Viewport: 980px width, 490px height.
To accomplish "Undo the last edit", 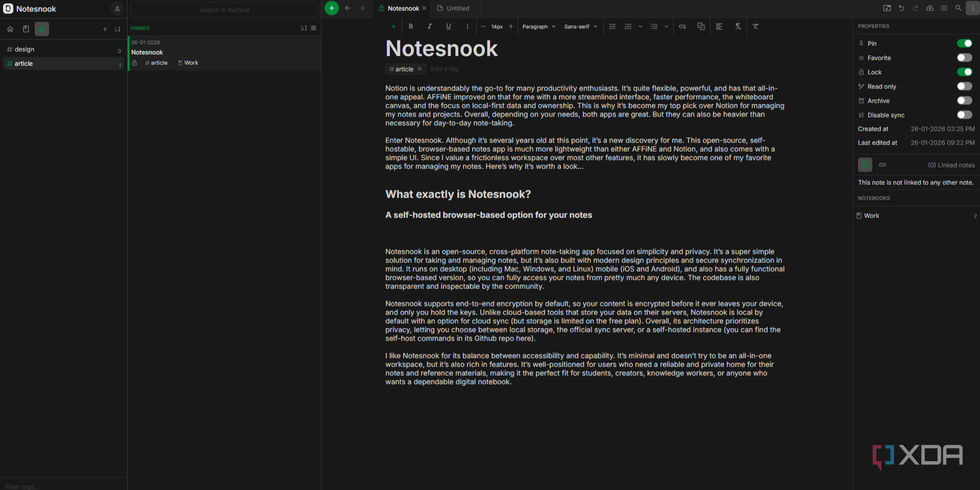I will (x=901, y=8).
